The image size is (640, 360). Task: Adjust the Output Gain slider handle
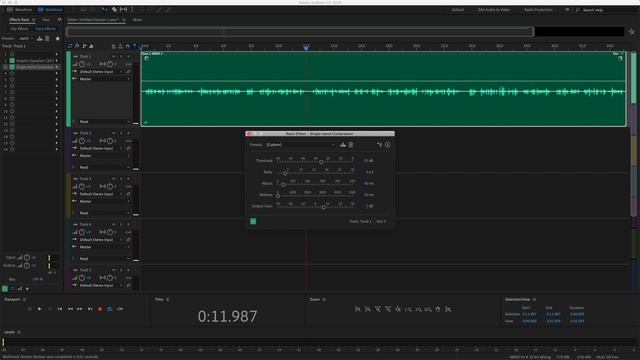click(x=324, y=207)
